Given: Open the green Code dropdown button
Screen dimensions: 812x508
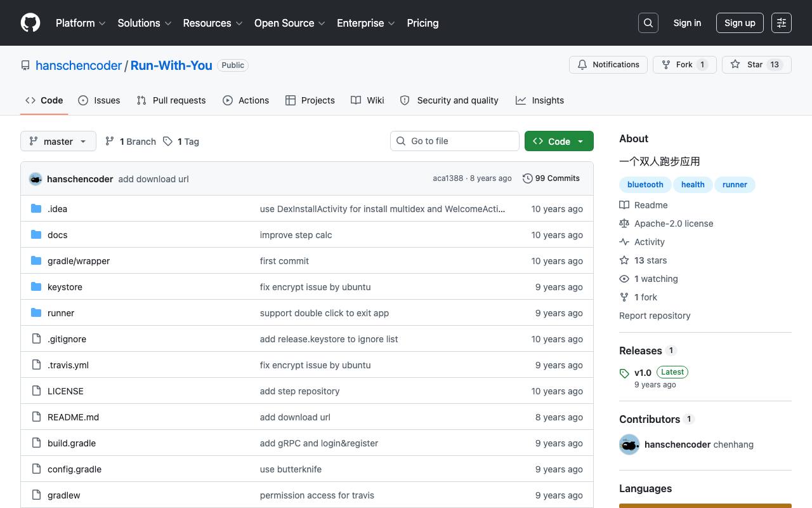Looking at the screenshot, I should pyautogui.click(x=559, y=141).
